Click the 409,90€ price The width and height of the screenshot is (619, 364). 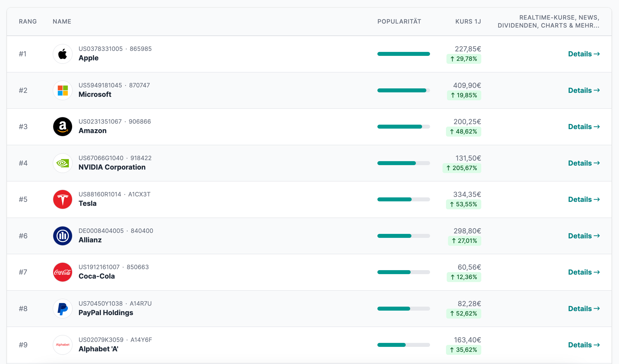coord(467,85)
